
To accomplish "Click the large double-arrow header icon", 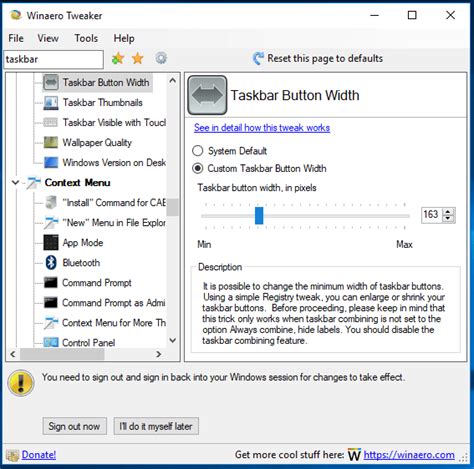I will pos(207,95).
